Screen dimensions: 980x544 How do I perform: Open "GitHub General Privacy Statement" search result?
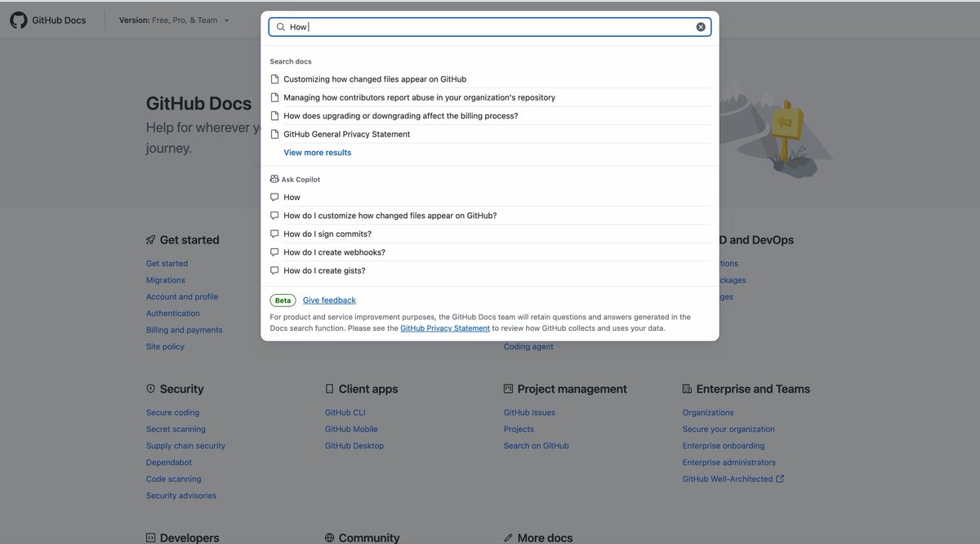[x=490, y=134]
